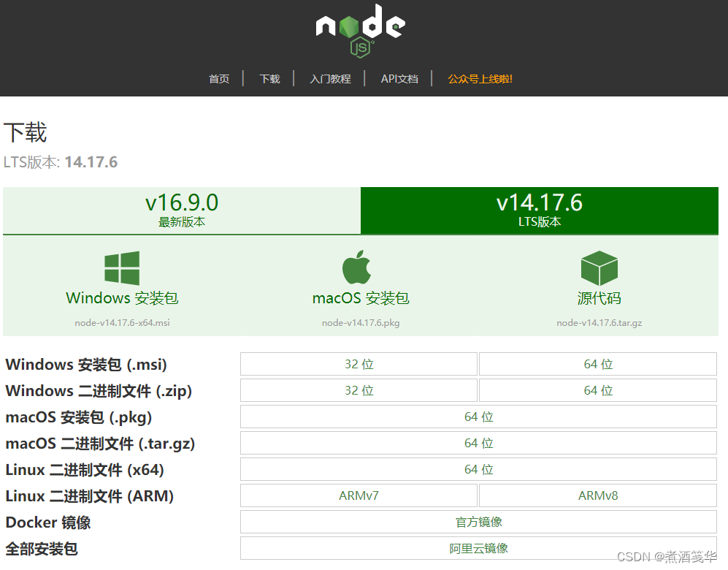Open the 下载 navigation item
The height and width of the screenshot is (570, 728).
(269, 79)
